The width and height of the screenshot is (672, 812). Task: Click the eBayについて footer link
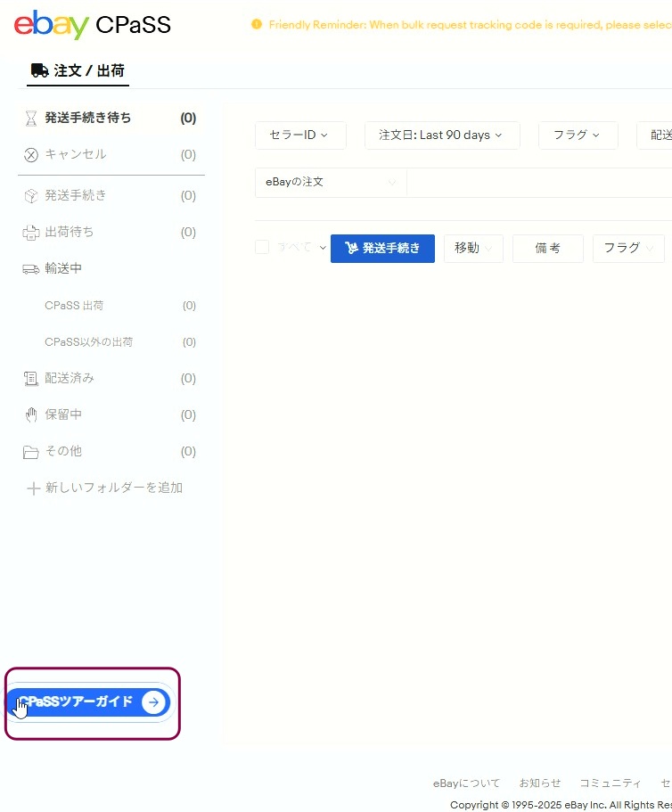466,783
